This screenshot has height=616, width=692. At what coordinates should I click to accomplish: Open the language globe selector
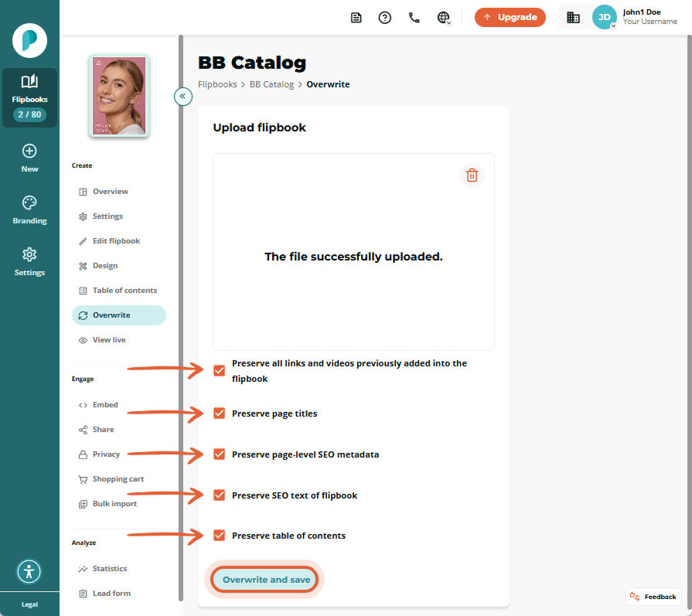pyautogui.click(x=444, y=18)
